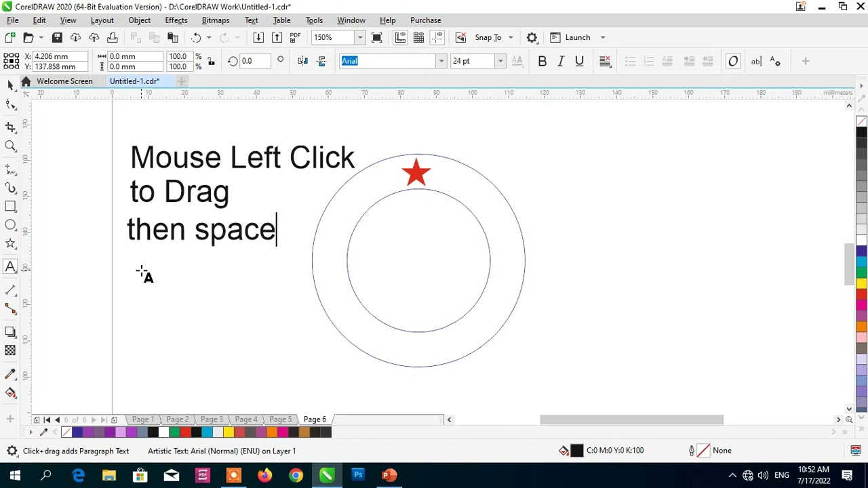Toggle Show Grid

click(x=418, y=37)
